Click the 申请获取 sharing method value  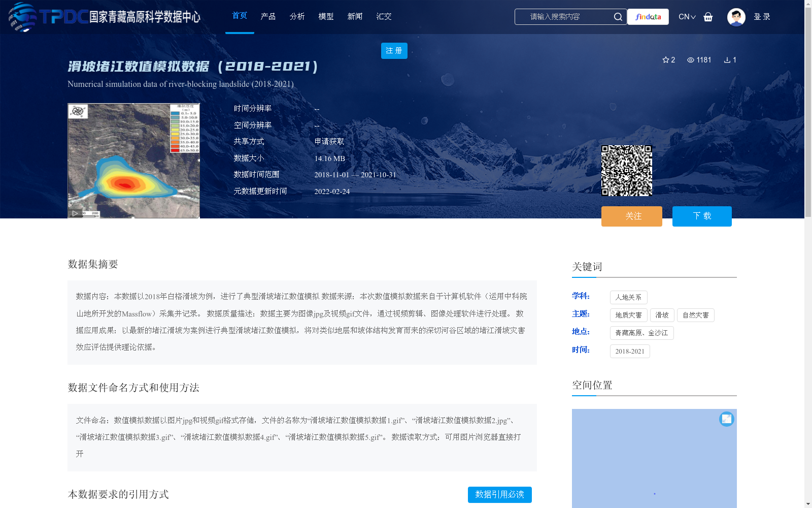point(329,142)
